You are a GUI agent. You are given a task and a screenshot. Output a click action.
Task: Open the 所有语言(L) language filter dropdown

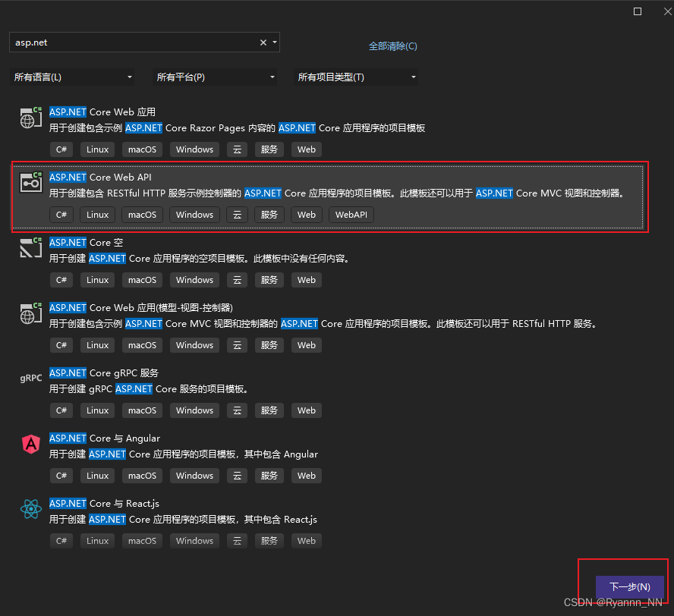pyautogui.click(x=72, y=77)
